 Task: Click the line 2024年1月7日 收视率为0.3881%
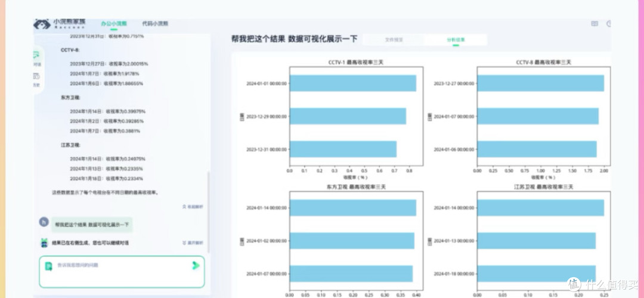click(x=105, y=131)
